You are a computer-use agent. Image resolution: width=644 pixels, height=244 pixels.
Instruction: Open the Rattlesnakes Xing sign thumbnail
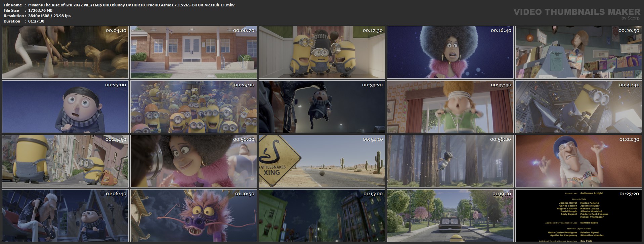click(322, 161)
